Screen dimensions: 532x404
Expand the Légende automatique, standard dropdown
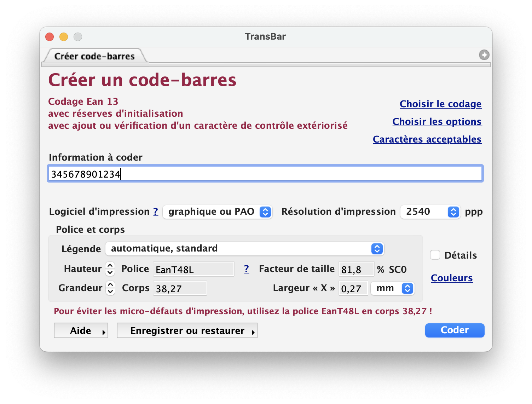point(245,249)
